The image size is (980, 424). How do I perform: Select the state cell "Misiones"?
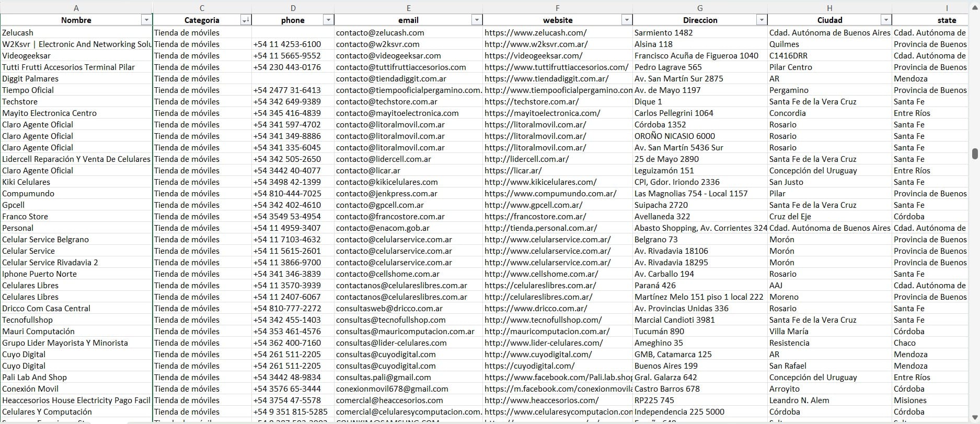pos(930,400)
